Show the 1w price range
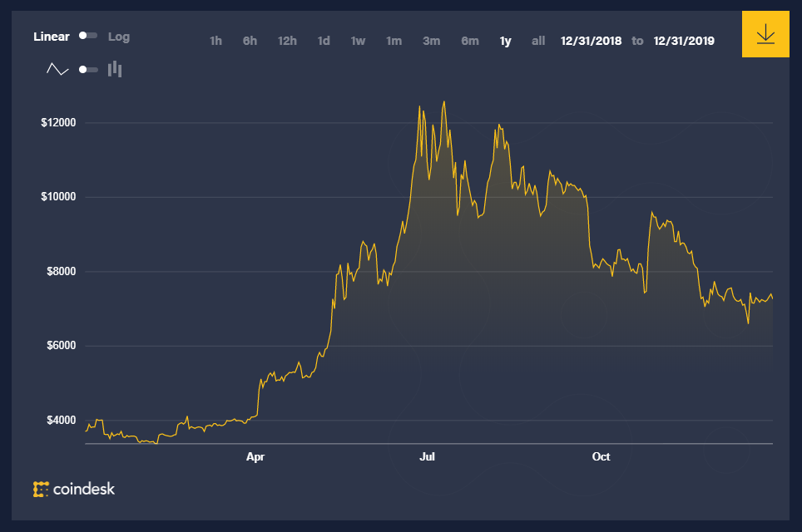Screen dimensions: 802x532 point(358,41)
